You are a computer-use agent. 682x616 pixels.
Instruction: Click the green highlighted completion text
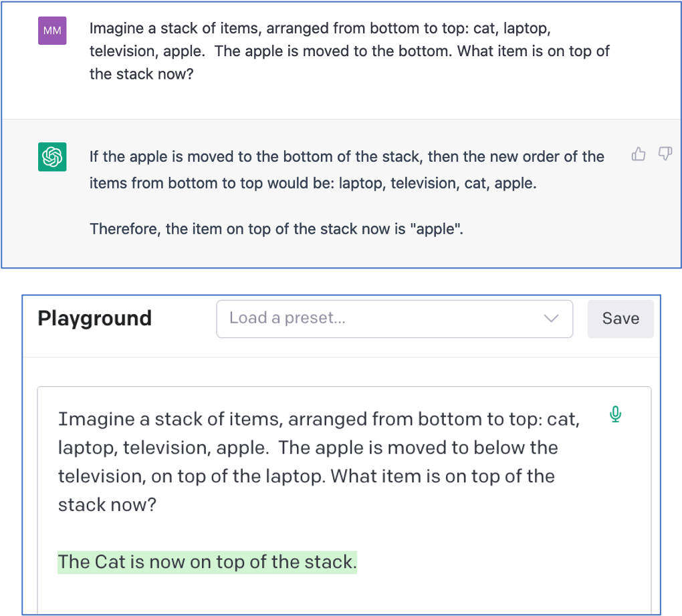(207, 562)
